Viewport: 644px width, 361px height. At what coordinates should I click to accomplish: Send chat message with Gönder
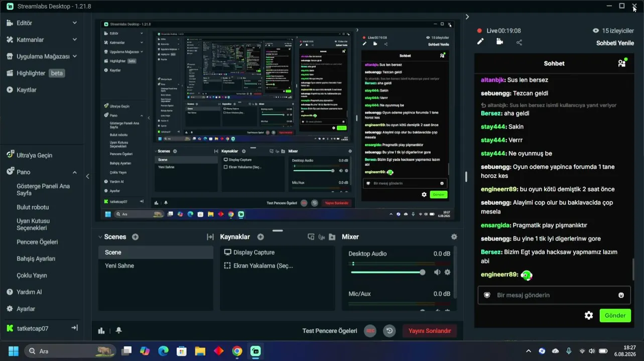click(615, 315)
